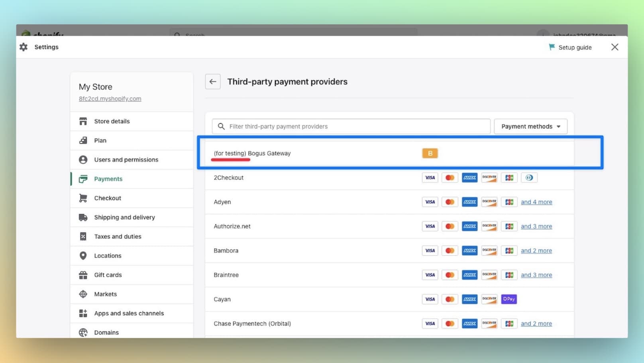Open Taxes and duties settings
This screenshot has width=644, height=363.
tap(132, 237)
